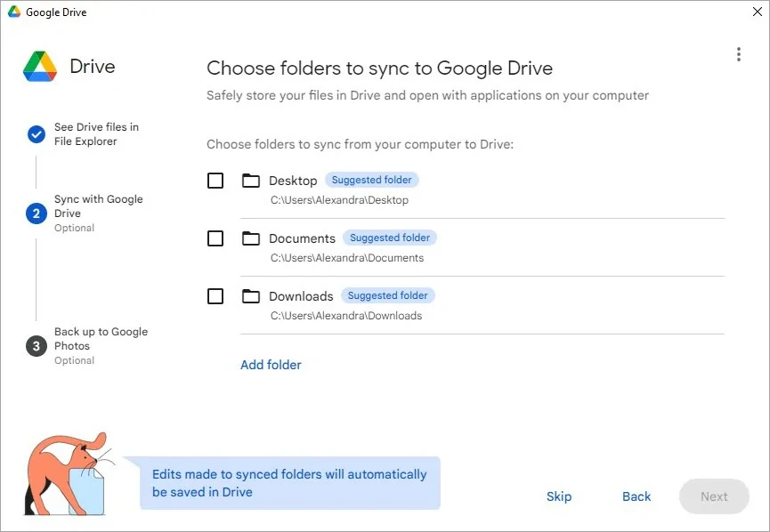Enable syncing for the Desktop folder
Screen dimensions: 770x532
(215, 180)
